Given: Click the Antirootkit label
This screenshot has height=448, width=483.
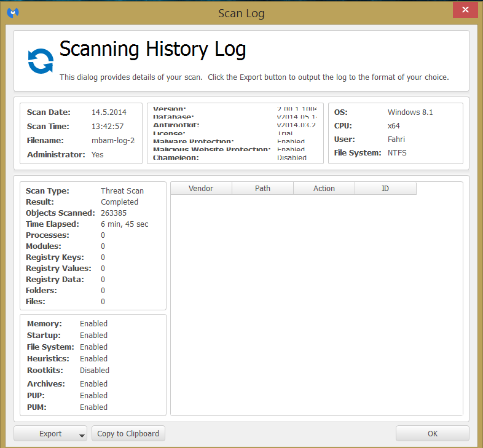Looking at the screenshot, I should click(176, 125).
